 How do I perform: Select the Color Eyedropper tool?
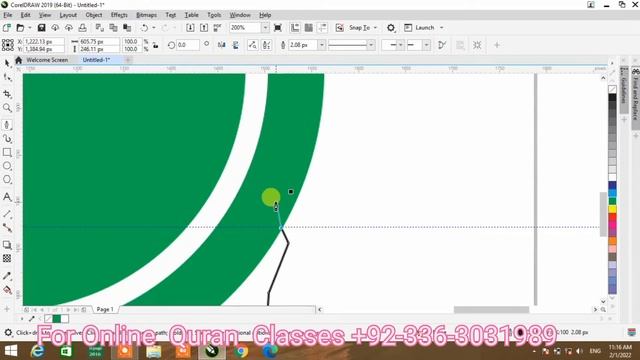[x=7, y=276]
